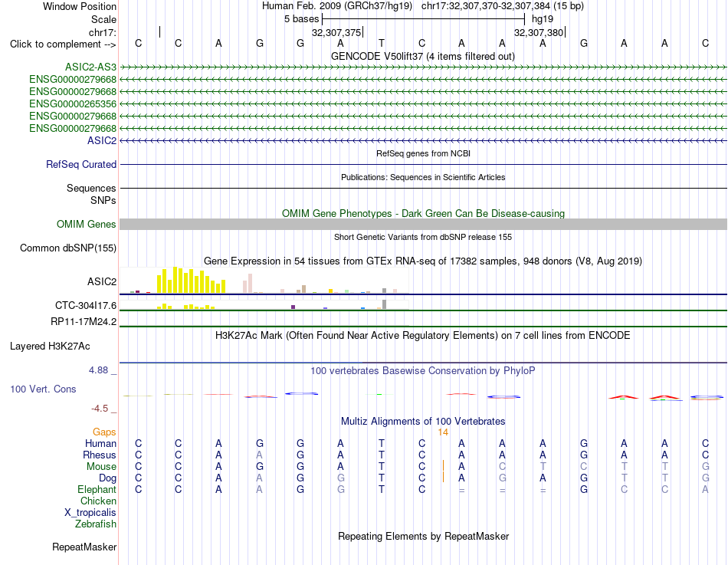The width and height of the screenshot is (728, 565).
Task: Open Layered H3K27Ac track label
Action: pos(50,347)
